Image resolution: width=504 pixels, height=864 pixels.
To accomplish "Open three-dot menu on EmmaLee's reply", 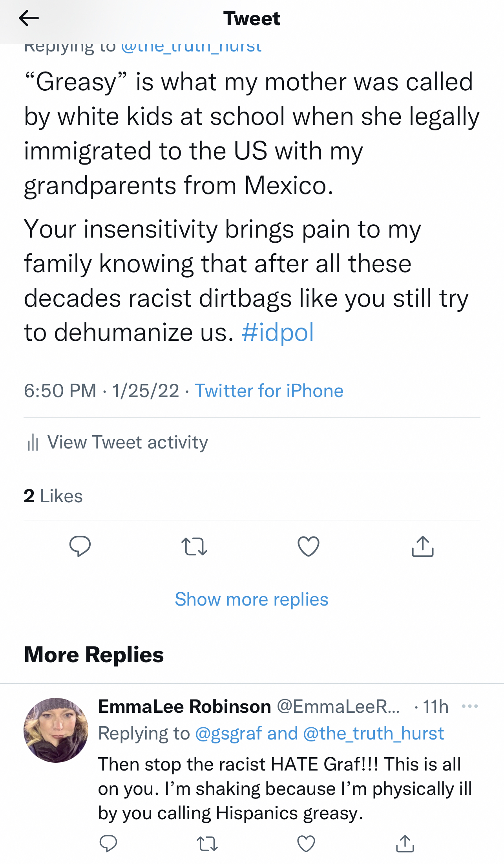I will (470, 706).
